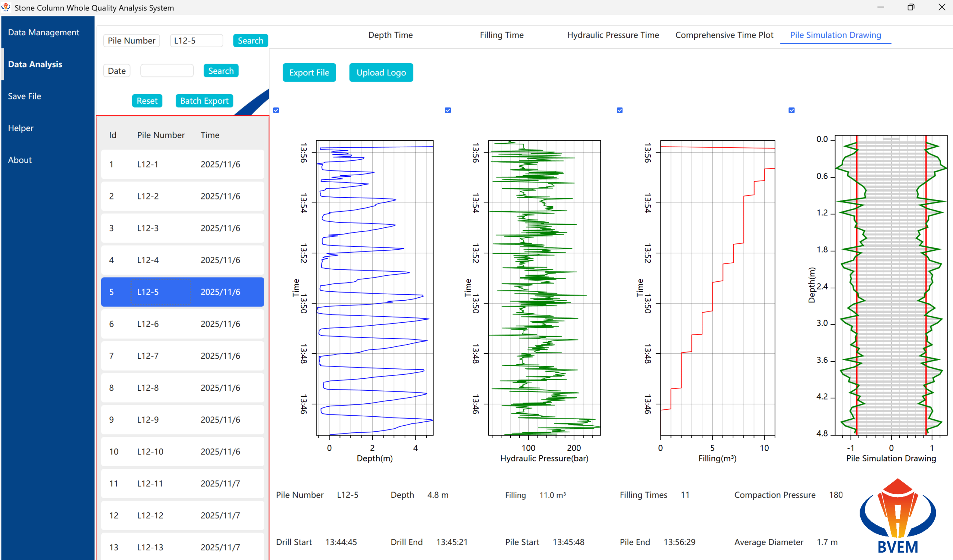Click Search next to Pile Number
The image size is (953, 560).
[251, 41]
